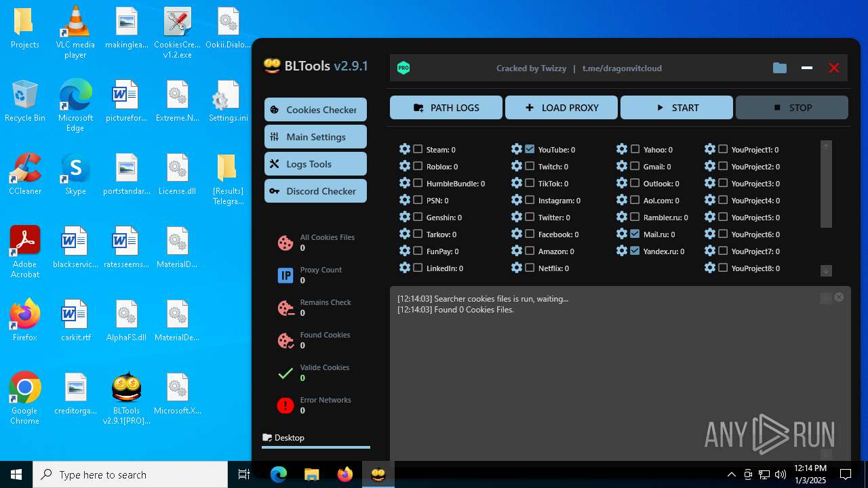The height and width of the screenshot is (488, 868).
Task: Click LOAD PROXY button
Action: [561, 107]
